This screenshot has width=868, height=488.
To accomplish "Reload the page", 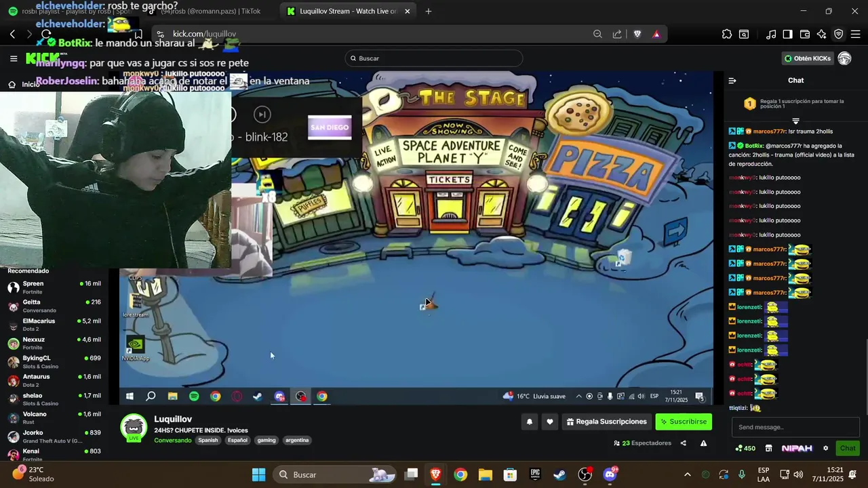I will pyautogui.click(x=46, y=34).
